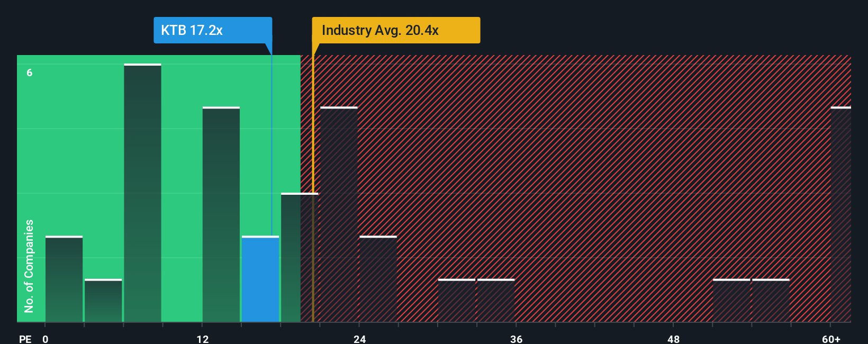Viewport: 868px width, 344px height.
Task: Select the highlighted blue KTB histogram bar
Action: 260,279
